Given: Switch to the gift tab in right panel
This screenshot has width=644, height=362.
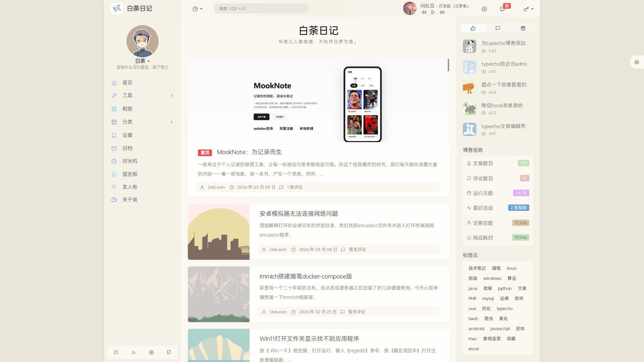Looking at the screenshot, I should 523,28.
